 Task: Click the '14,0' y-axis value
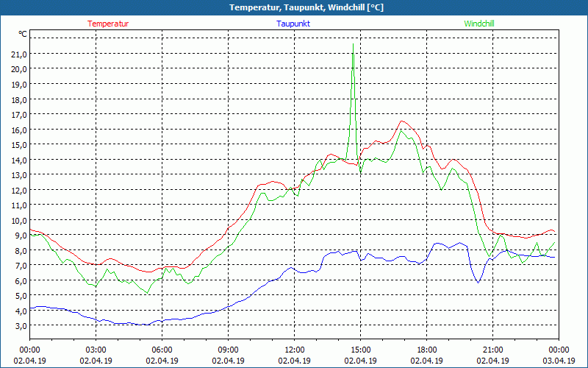[x=19, y=160]
